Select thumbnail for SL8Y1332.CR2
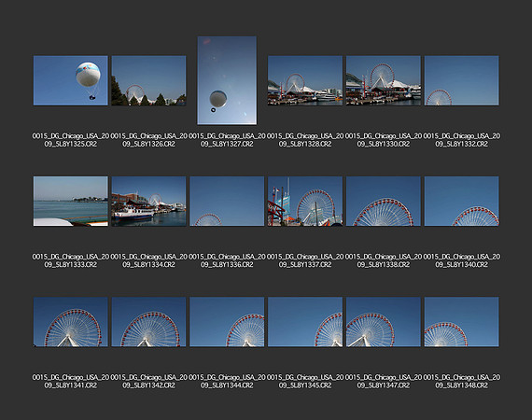 [x=461, y=80]
